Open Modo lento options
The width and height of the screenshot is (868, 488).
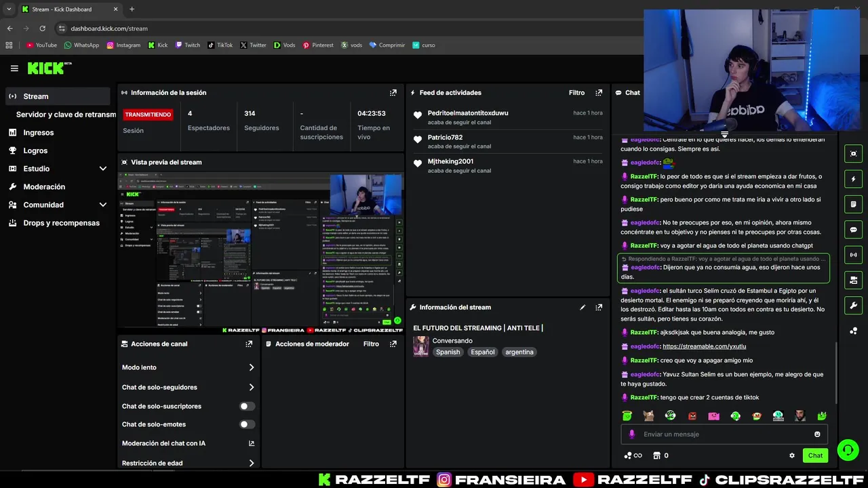[x=188, y=367]
